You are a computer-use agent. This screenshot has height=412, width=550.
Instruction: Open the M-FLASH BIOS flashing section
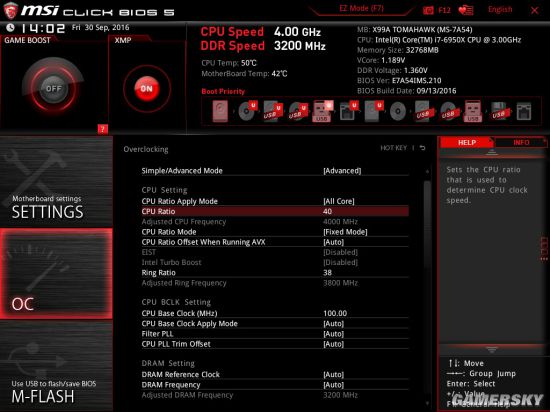(x=56, y=366)
